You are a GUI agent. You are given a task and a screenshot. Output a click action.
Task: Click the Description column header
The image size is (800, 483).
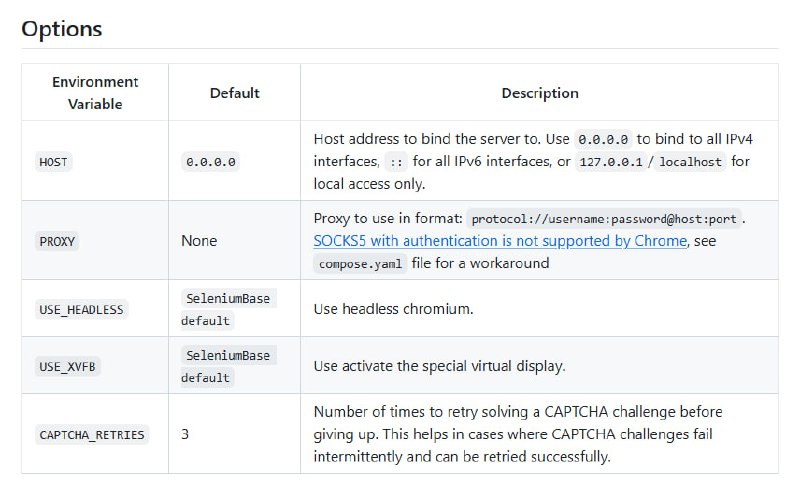click(539, 93)
